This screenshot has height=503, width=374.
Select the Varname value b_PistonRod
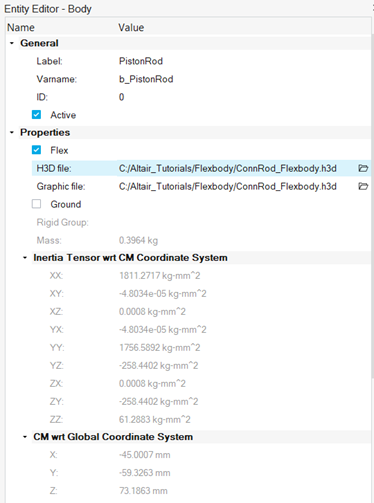click(146, 79)
